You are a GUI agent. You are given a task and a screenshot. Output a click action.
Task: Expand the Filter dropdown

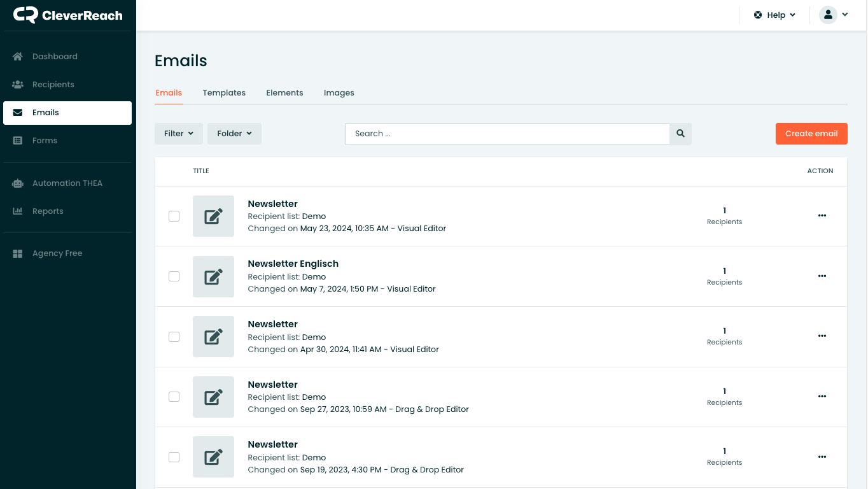[178, 134]
